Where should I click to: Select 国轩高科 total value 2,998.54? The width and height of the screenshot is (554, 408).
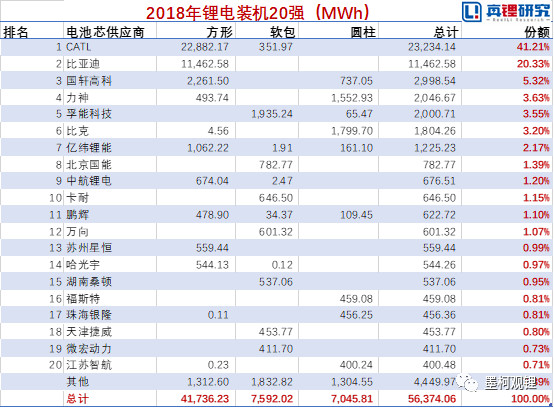(x=435, y=81)
